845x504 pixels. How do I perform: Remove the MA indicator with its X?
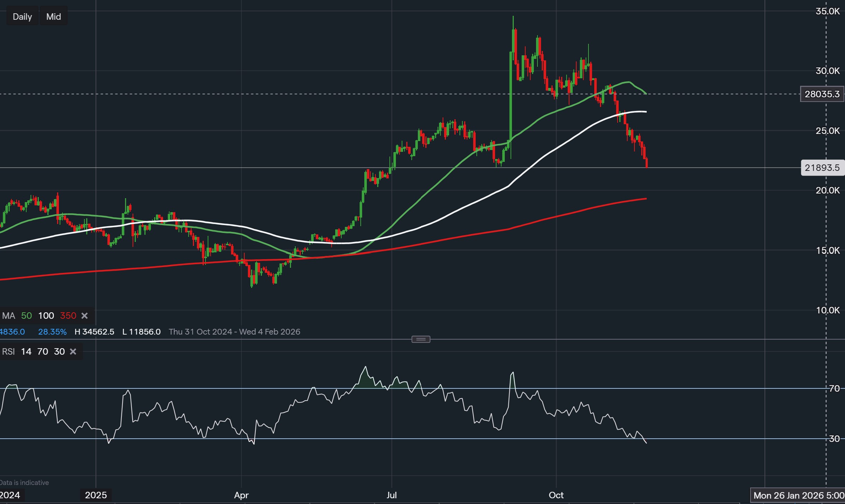[84, 316]
